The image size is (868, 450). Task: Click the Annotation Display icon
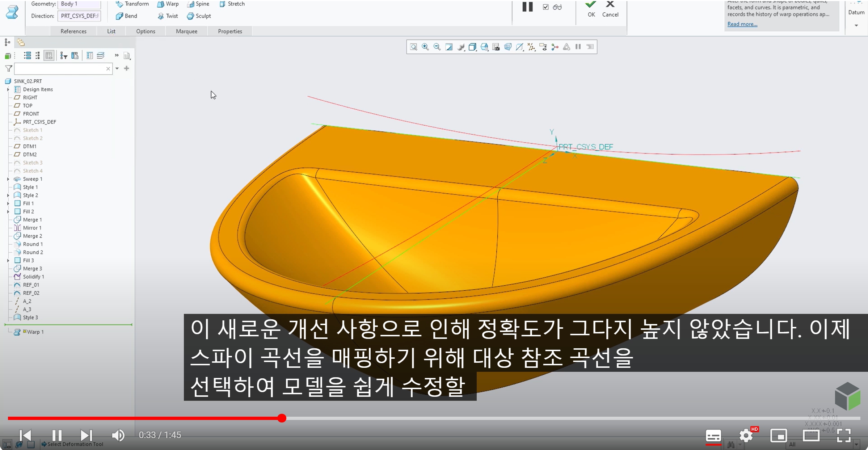point(543,47)
